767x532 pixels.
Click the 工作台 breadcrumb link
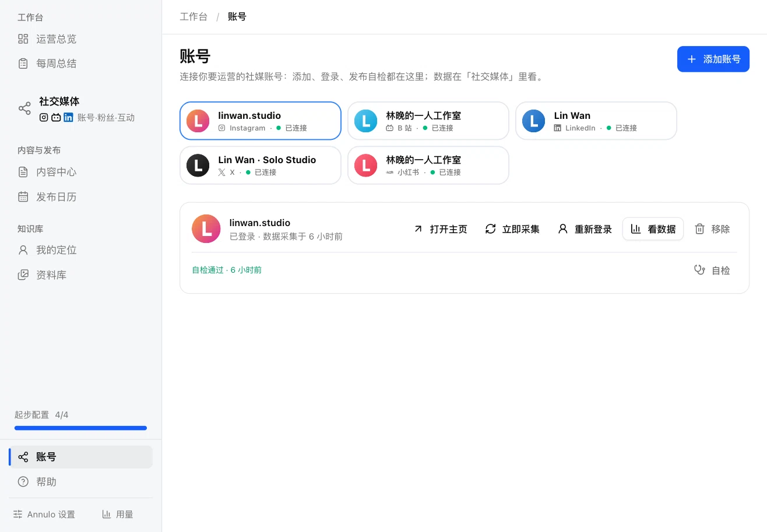[193, 16]
